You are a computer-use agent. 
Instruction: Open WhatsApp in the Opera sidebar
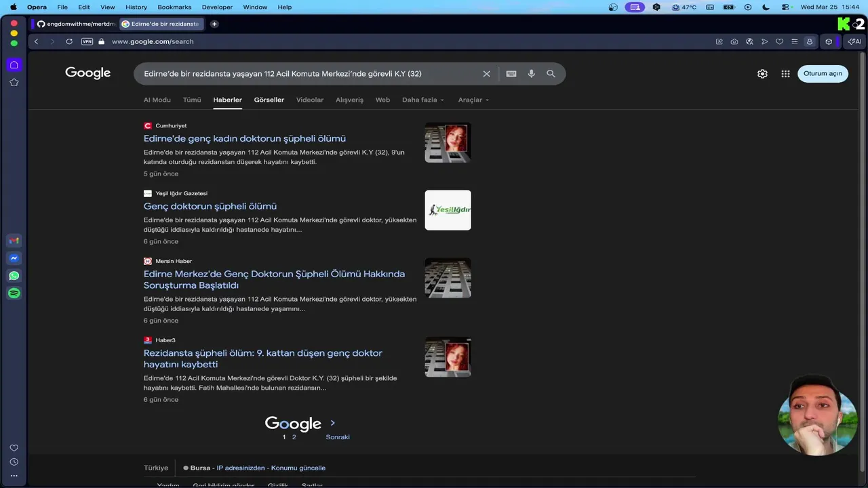(14, 276)
